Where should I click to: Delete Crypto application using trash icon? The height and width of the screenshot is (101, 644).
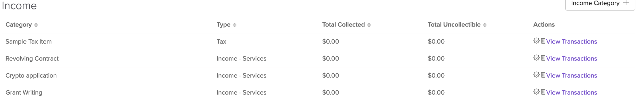pyautogui.click(x=543, y=75)
